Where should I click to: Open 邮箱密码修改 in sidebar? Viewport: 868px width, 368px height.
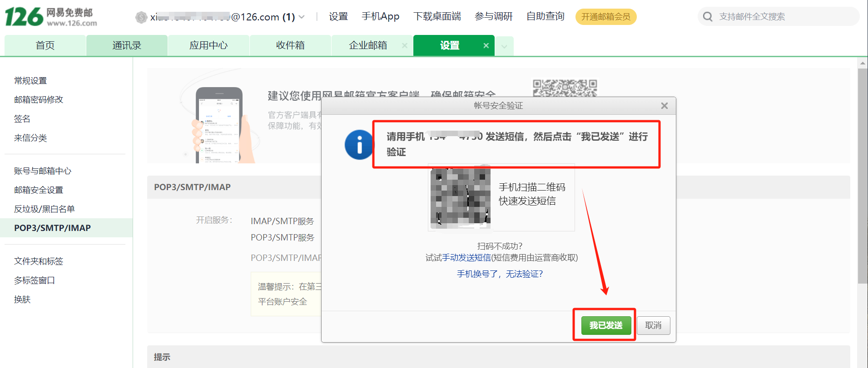(x=39, y=100)
